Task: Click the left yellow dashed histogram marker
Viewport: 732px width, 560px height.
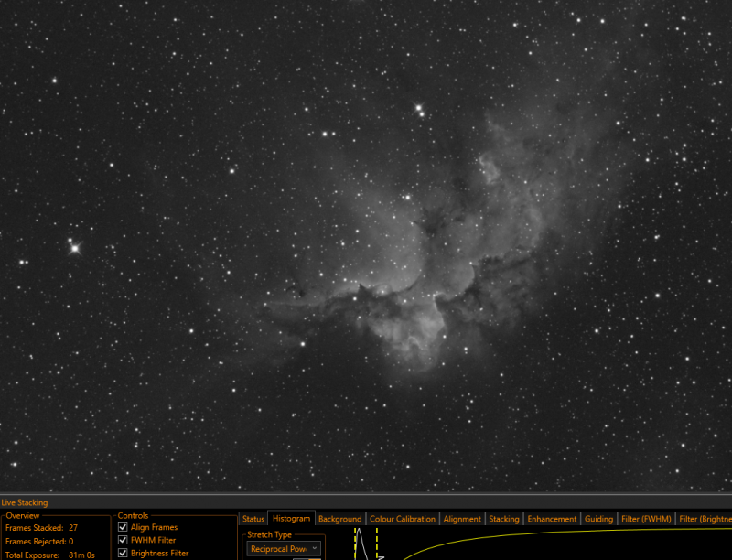Action: click(355, 544)
